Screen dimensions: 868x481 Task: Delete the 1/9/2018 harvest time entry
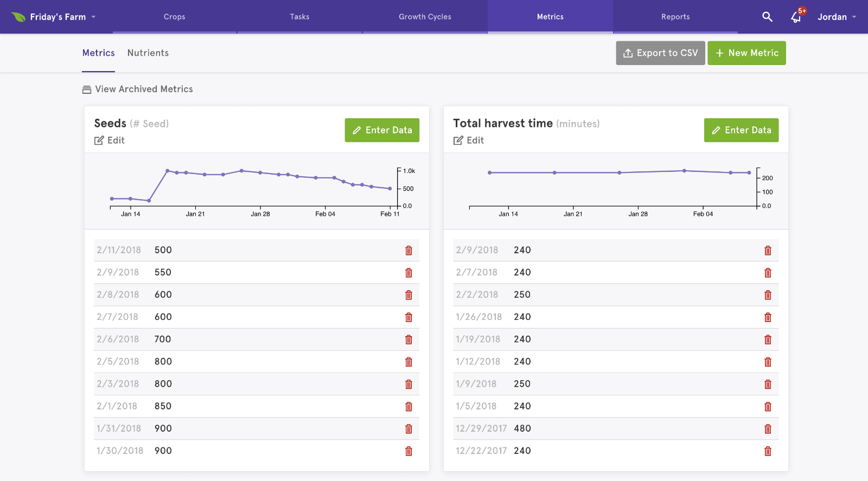click(768, 384)
